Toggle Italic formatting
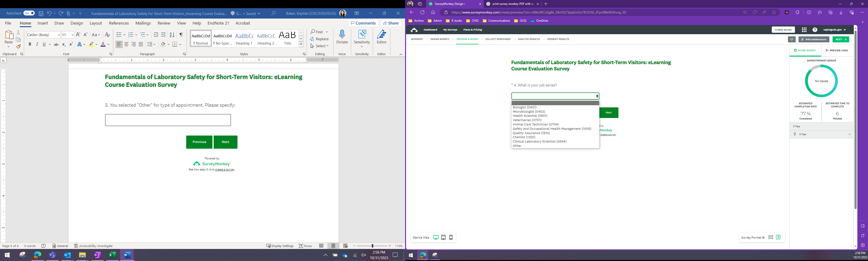 [37, 44]
